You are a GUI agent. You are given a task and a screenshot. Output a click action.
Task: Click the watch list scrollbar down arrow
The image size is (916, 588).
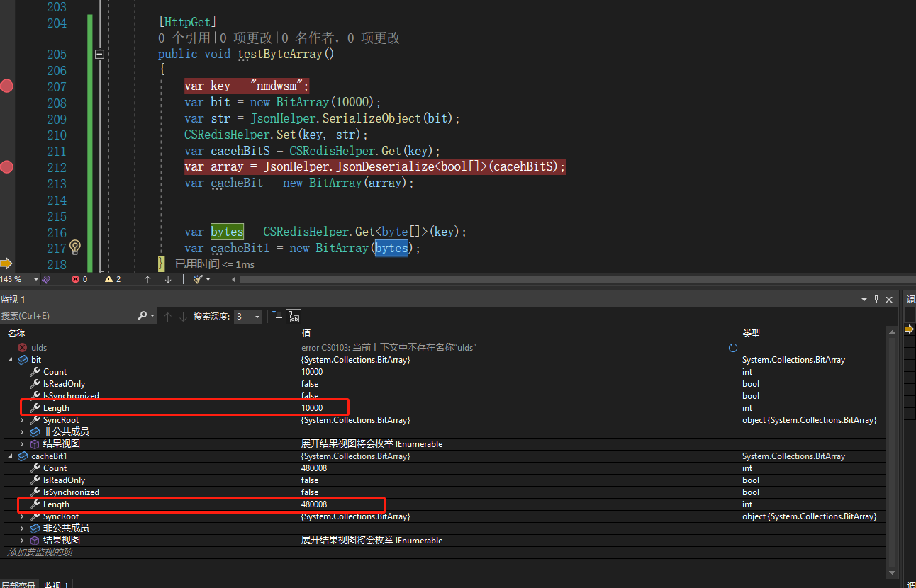tap(892, 572)
